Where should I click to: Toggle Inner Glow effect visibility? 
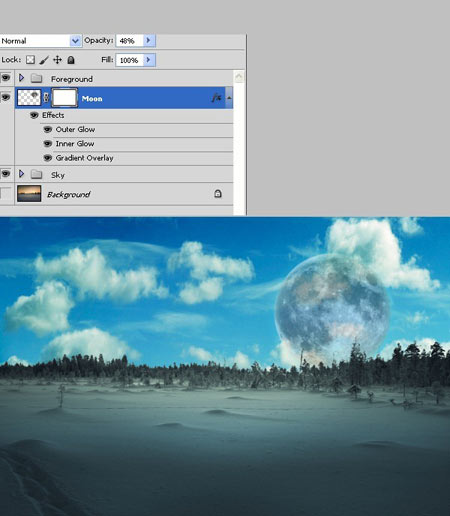(x=48, y=144)
